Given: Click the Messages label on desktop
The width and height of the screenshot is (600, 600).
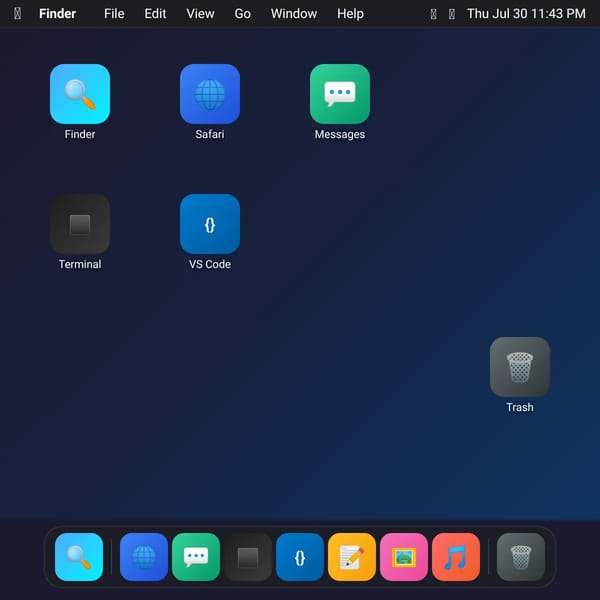Looking at the screenshot, I should (x=340, y=134).
